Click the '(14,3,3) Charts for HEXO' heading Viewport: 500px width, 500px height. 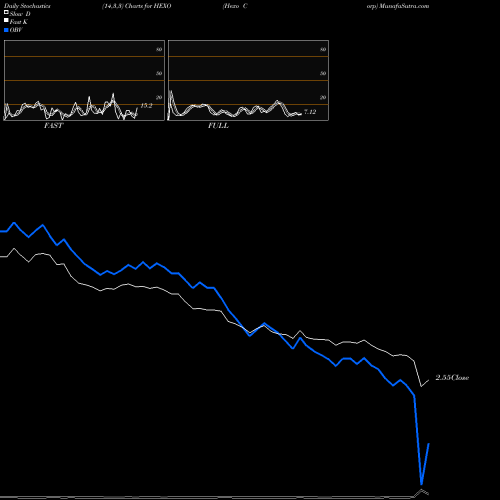pos(137,6)
